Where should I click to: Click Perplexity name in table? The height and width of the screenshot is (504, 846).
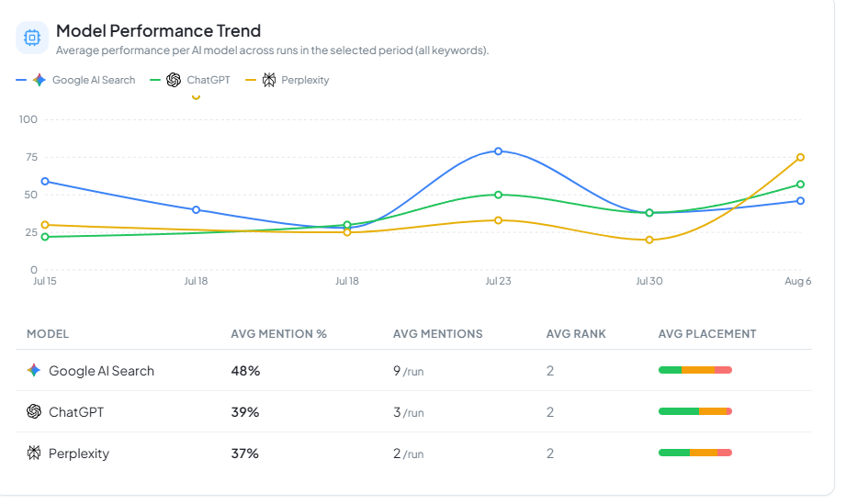tap(79, 454)
